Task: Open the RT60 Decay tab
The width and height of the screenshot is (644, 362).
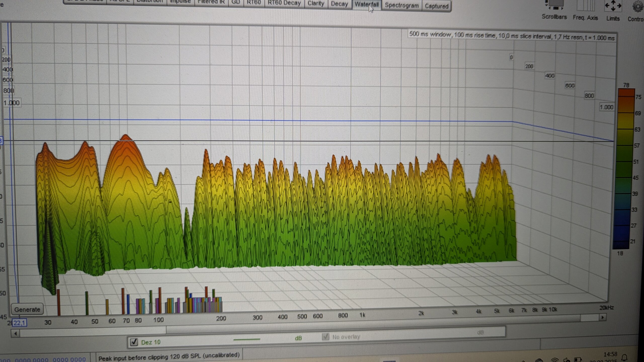Action: [284, 3]
